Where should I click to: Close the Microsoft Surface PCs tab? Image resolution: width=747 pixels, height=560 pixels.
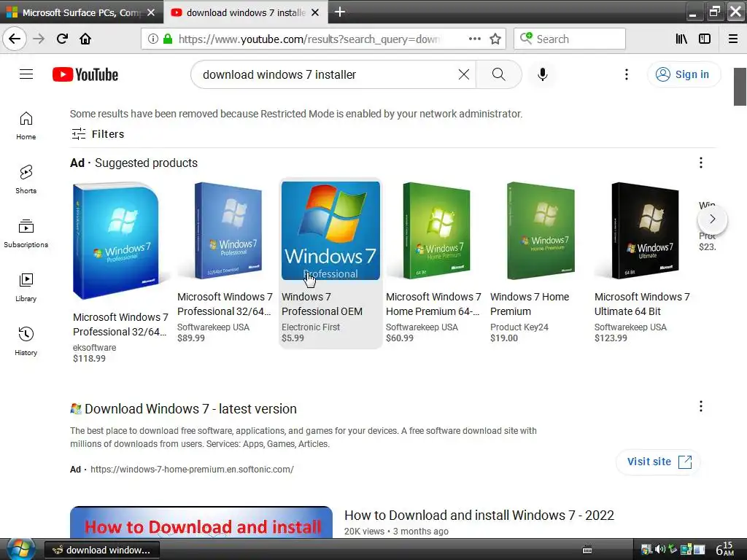[x=151, y=12]
